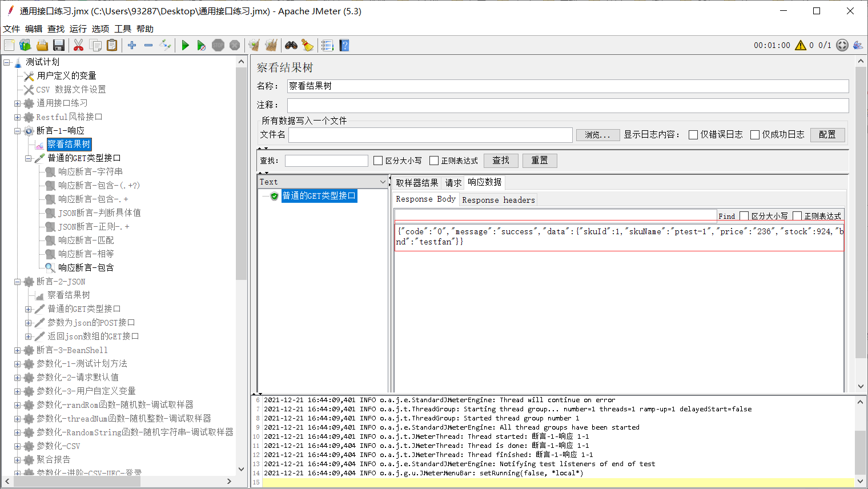
Task: Click the Reset Search broom icon
Action: pos(308,45)
